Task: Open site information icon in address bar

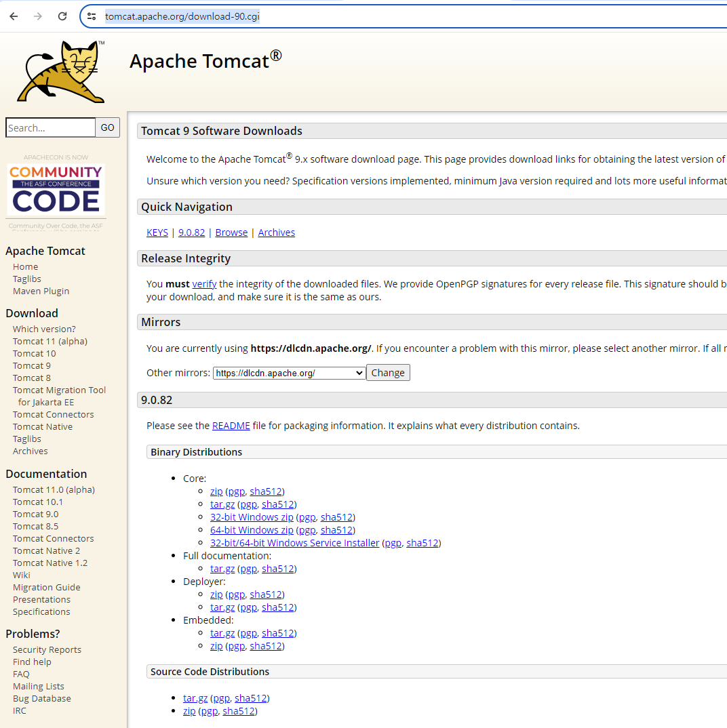Action: click(92, 16)
